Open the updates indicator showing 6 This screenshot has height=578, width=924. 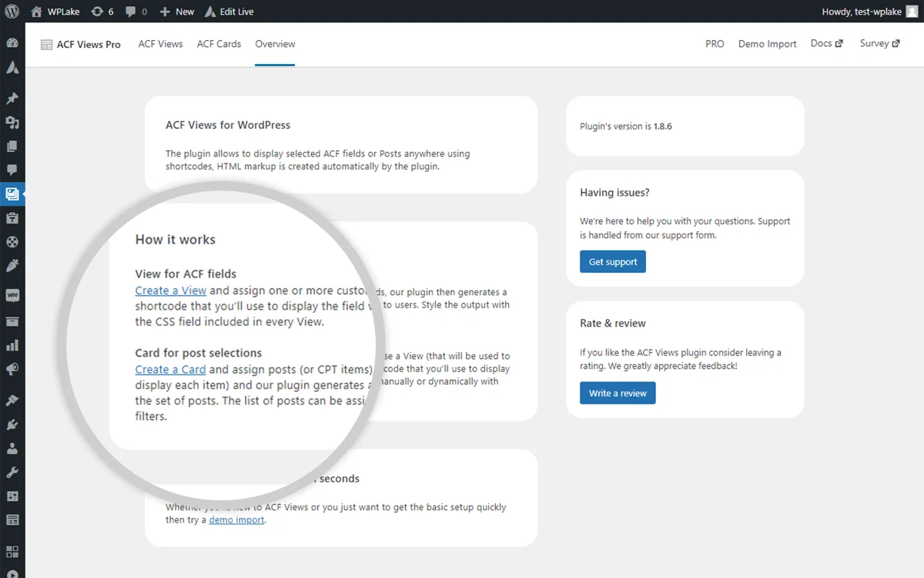(102, 12)
